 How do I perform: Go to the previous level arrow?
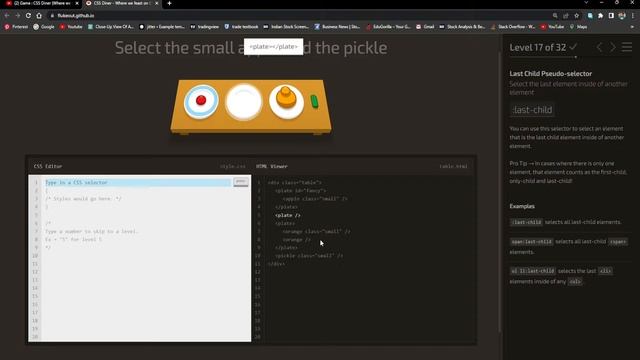click(599, 47)
